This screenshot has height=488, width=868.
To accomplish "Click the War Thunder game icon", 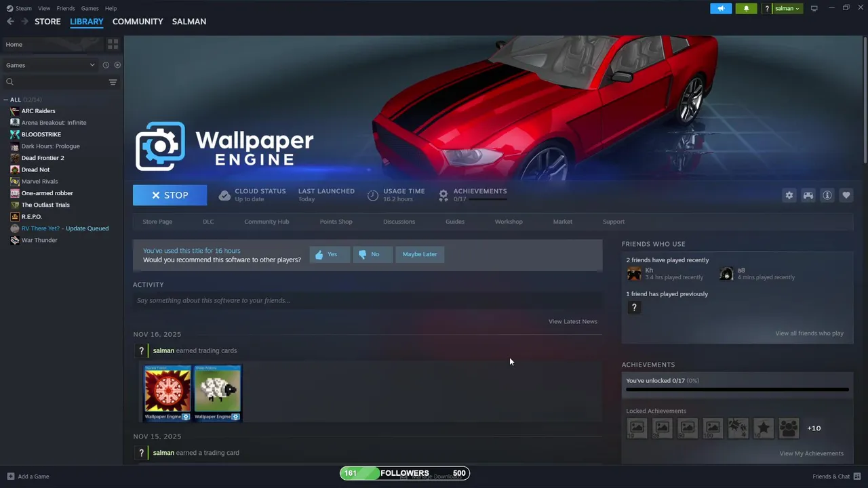I will 15,240.
